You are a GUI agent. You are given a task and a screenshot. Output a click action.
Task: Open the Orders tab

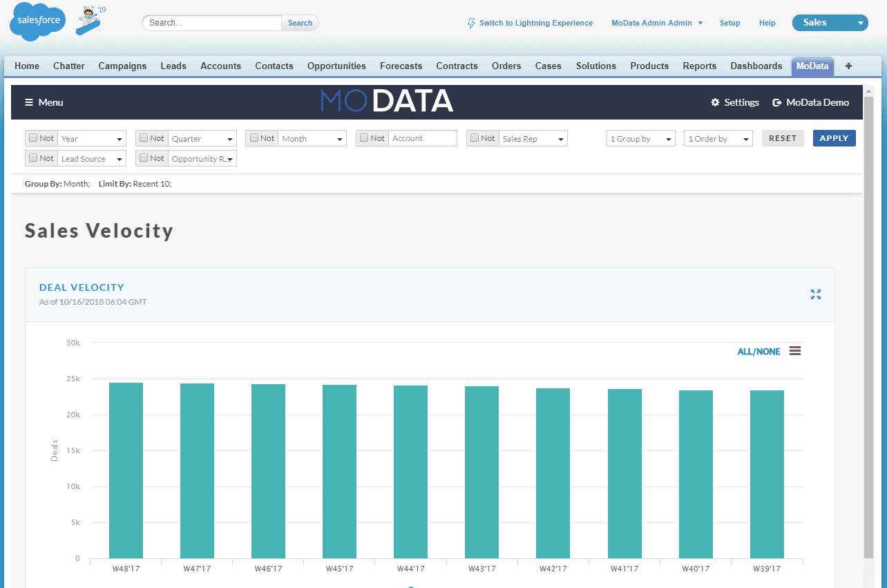tap(506, 66)
